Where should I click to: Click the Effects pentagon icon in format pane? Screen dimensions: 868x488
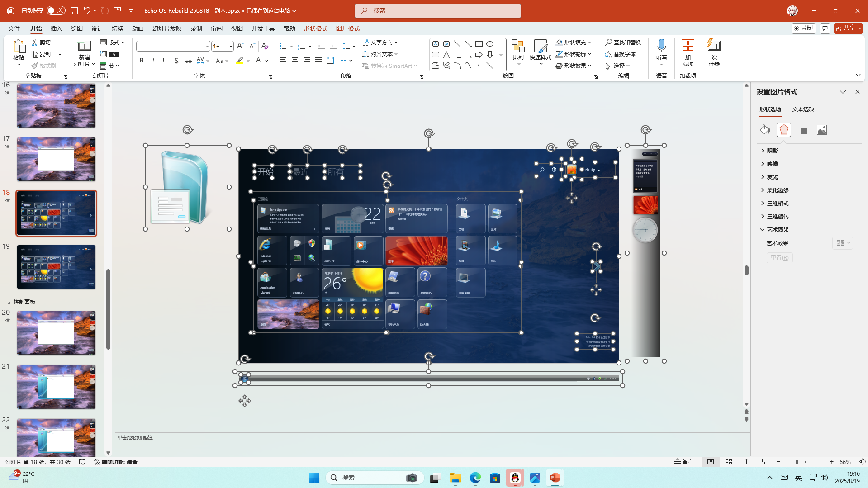[x=783, y=130]
